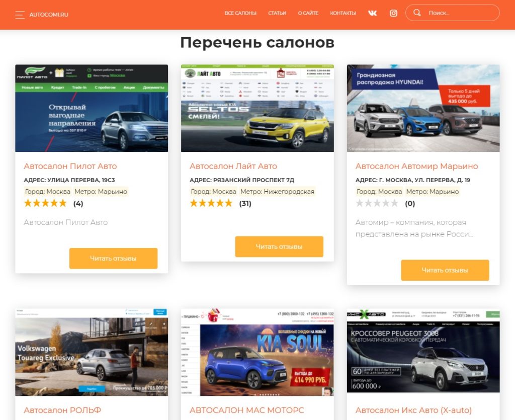Read reviews for Автосалон Пилот Авто
This screenshot has height=420, width=515.
tap(113, 259)
